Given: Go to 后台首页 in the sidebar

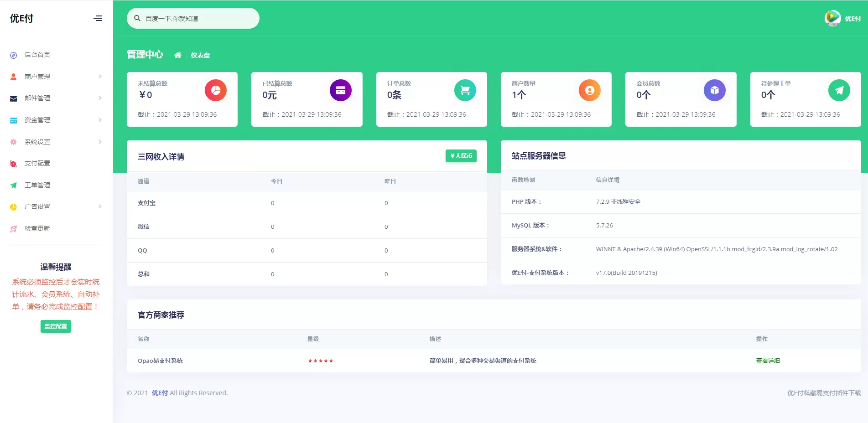Looking at the screenshot, I should pos(37,55).
